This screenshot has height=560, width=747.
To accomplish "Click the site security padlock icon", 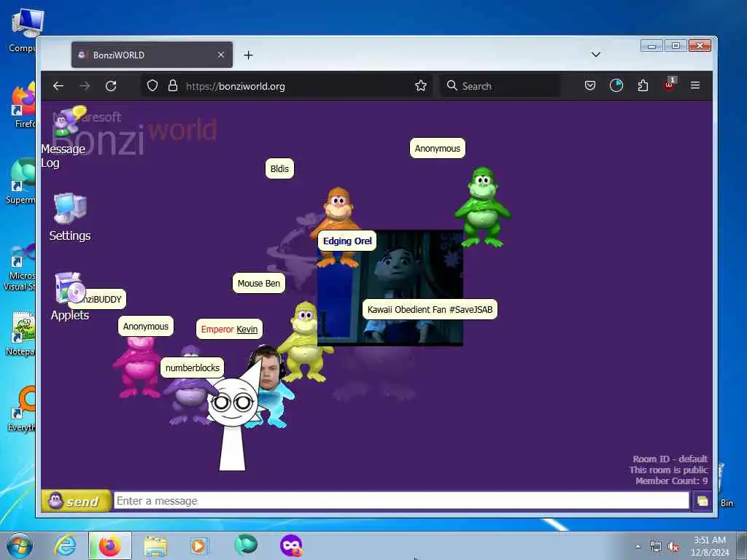I will (x=173, y=86).
